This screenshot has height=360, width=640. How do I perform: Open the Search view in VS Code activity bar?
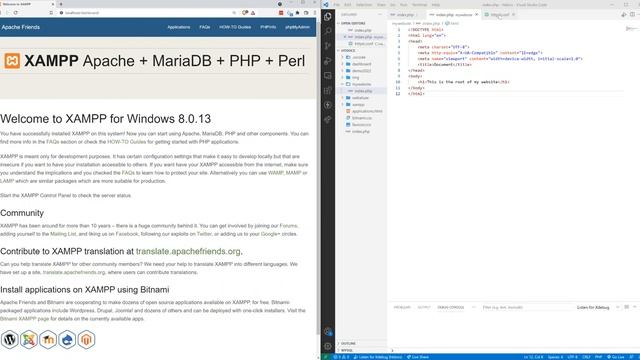(328, 31)
